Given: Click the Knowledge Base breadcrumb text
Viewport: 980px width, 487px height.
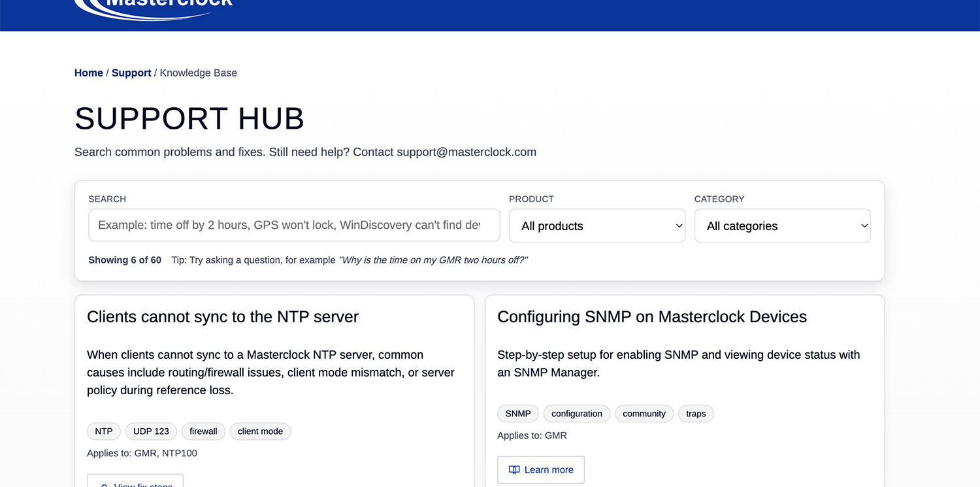Looking at the screenshot, I should point(199,73).
